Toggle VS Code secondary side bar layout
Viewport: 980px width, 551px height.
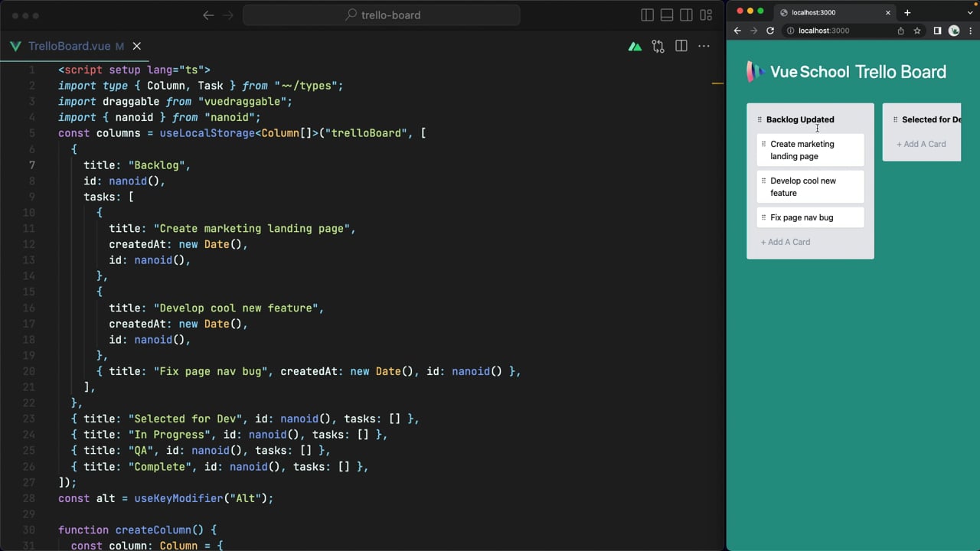pyautogui.click(x=686, y=15)
